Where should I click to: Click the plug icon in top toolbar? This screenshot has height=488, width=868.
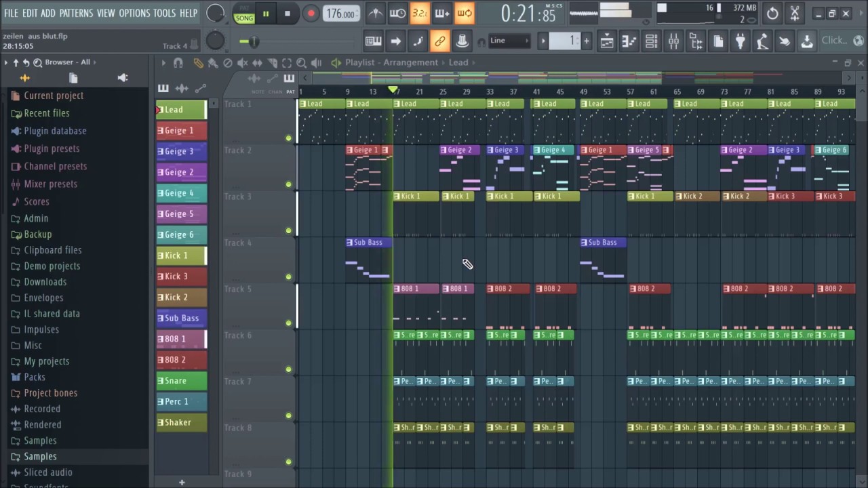coord(741,41)
